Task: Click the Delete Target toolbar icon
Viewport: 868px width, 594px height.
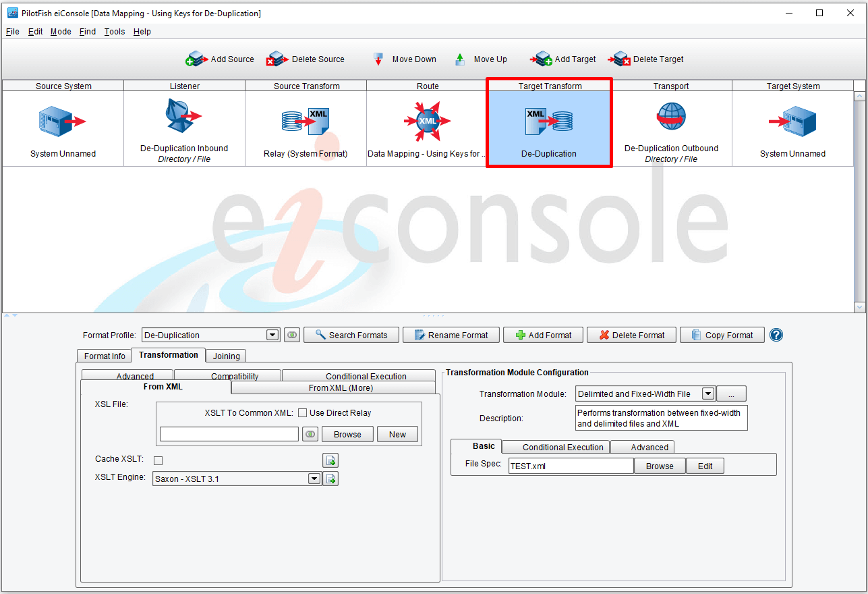Action: pyautogui.click(x=619, y=59)
